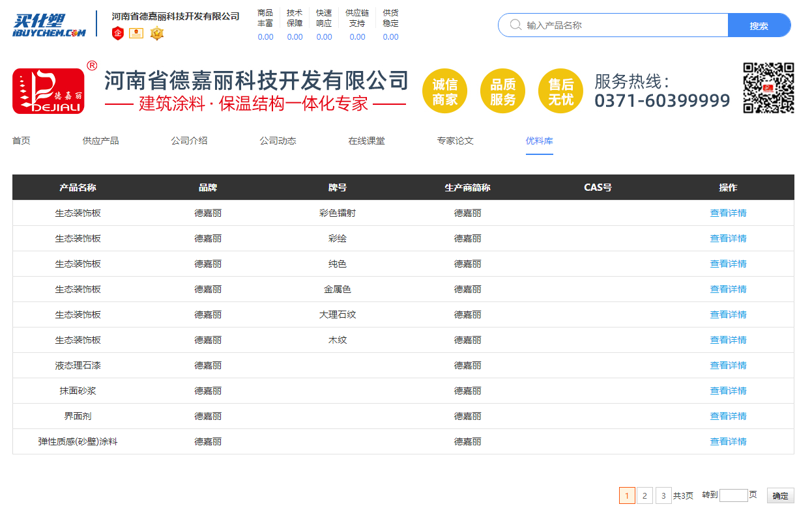Click the 液态理石漆 product name

click(78, 365)
